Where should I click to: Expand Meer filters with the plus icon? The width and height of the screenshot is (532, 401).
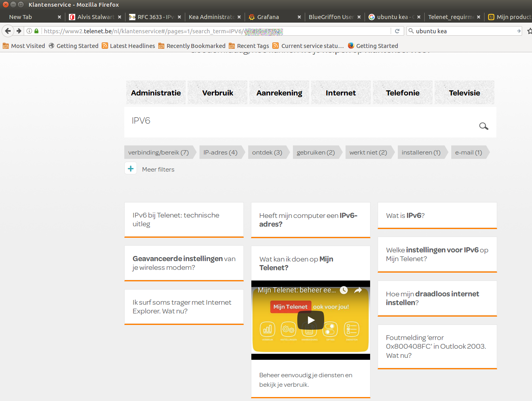click(x=131, y=168)
